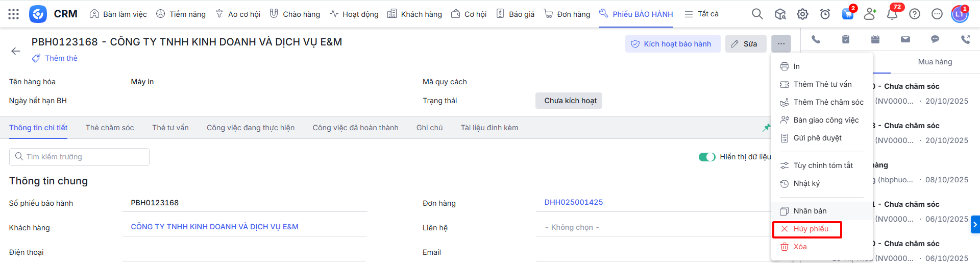The height and width of the screenshot is (263, 980).
Task: Open order link DHH025001425
Action: pyautogui.click(x=573, y=202)
